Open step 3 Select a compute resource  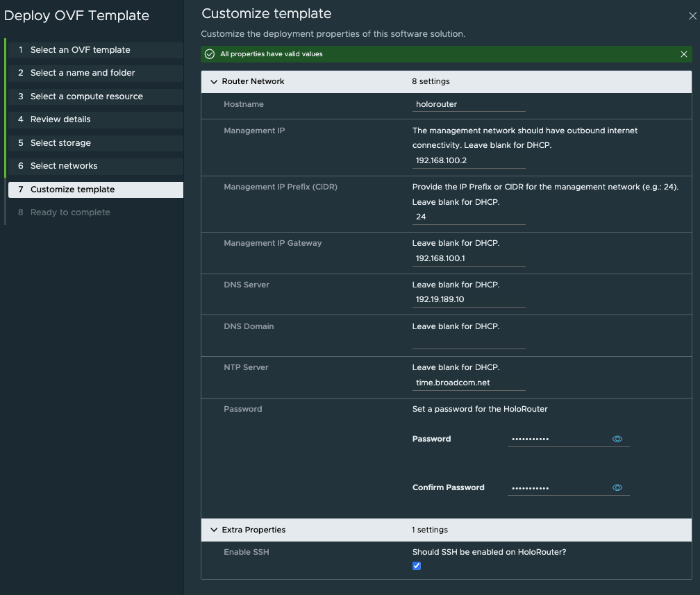tap(86, 97)
